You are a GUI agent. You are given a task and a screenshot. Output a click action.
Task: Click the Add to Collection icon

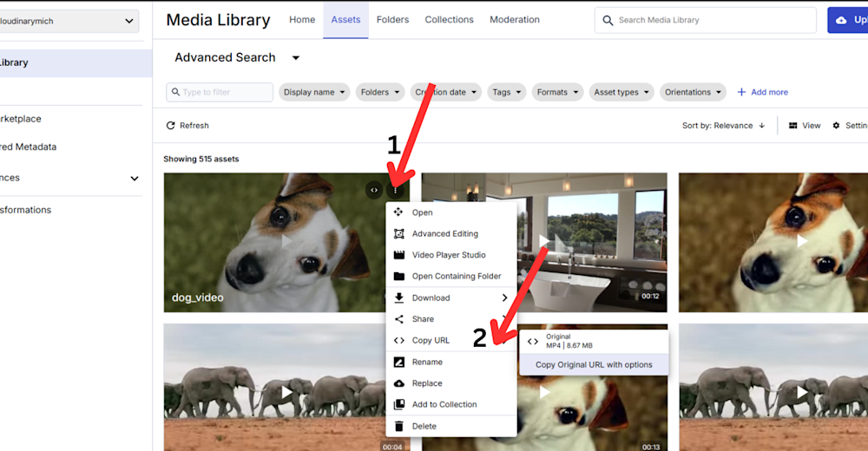coord(398,404)
